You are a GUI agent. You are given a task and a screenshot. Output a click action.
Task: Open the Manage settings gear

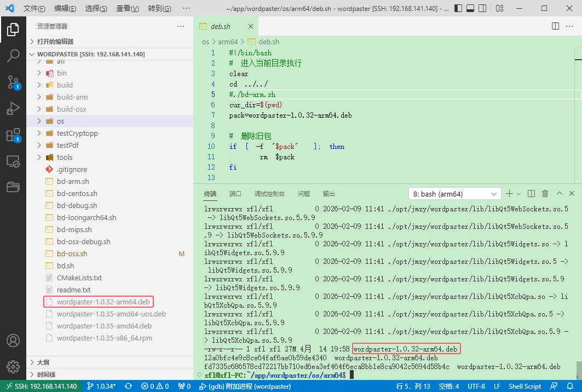pos(13,366)
